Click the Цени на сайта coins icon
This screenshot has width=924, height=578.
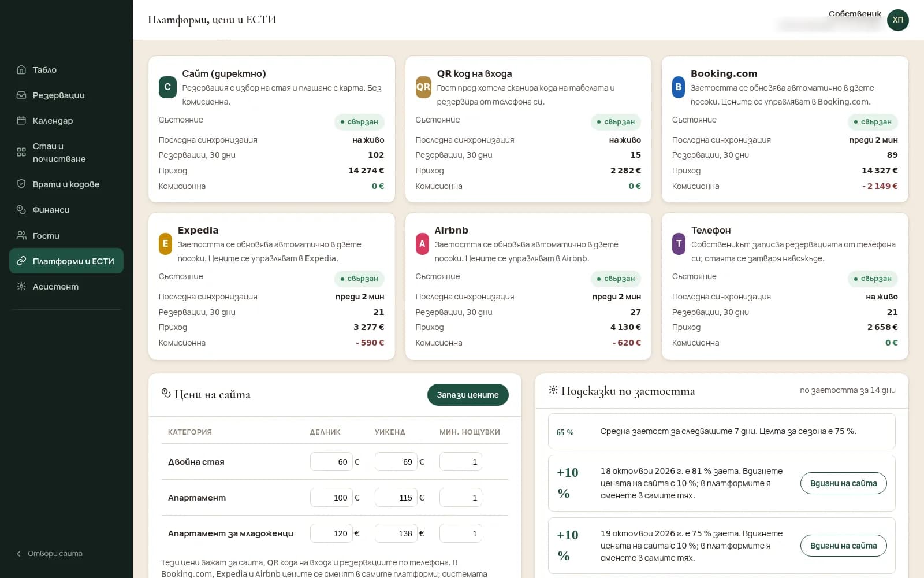click(166, 394)
